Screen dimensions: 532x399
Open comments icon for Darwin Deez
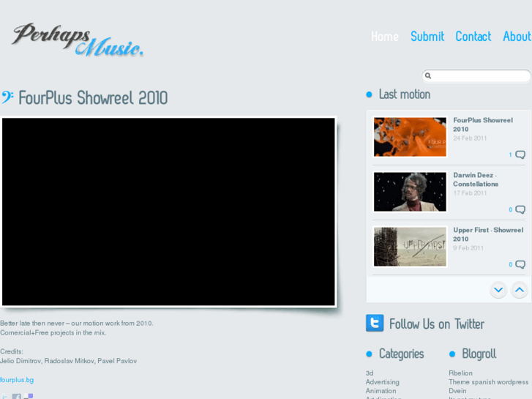(520, 209)
